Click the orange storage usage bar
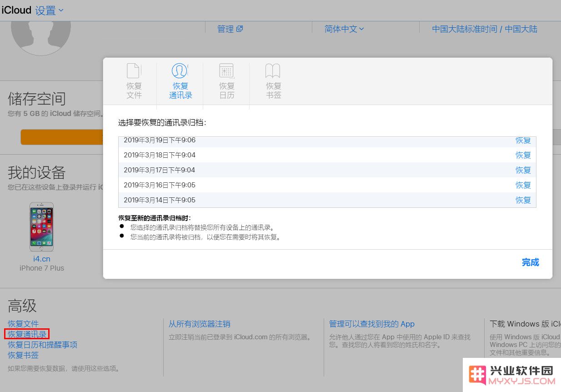The height and width of the screenshot is (392, 561). [x=62, y=137]
